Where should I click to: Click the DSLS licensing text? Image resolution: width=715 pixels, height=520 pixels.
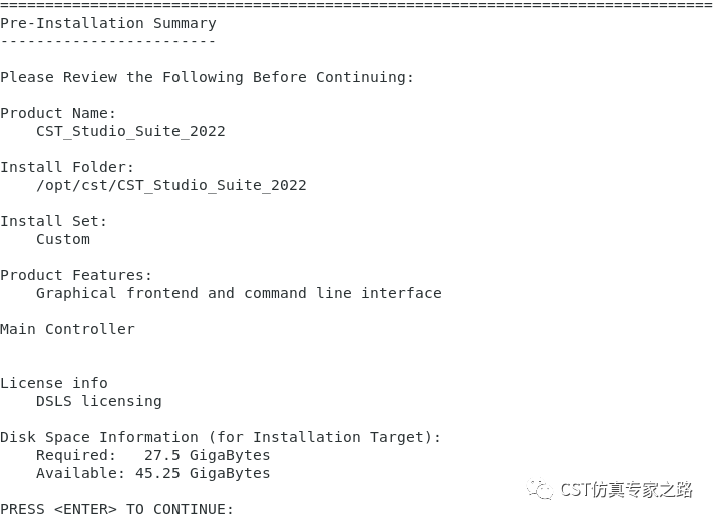click(x=99, y=401)
